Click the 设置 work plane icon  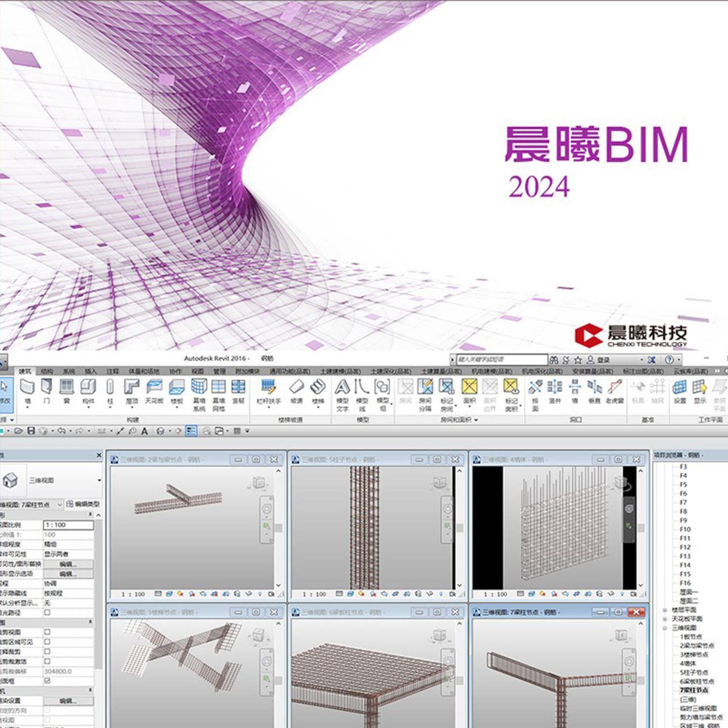point(680,391)
